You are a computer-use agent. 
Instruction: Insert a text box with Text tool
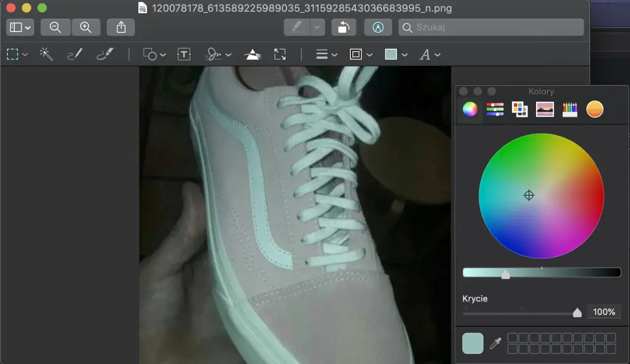(x=184, y=55)
